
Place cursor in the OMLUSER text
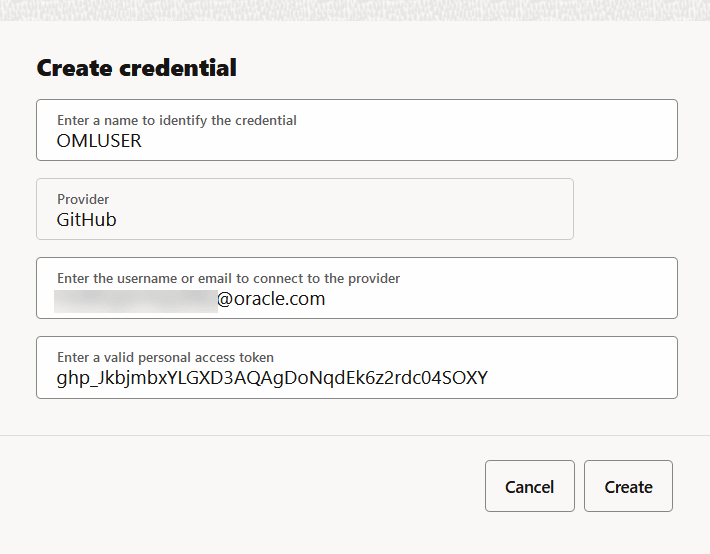click(99, 141)
